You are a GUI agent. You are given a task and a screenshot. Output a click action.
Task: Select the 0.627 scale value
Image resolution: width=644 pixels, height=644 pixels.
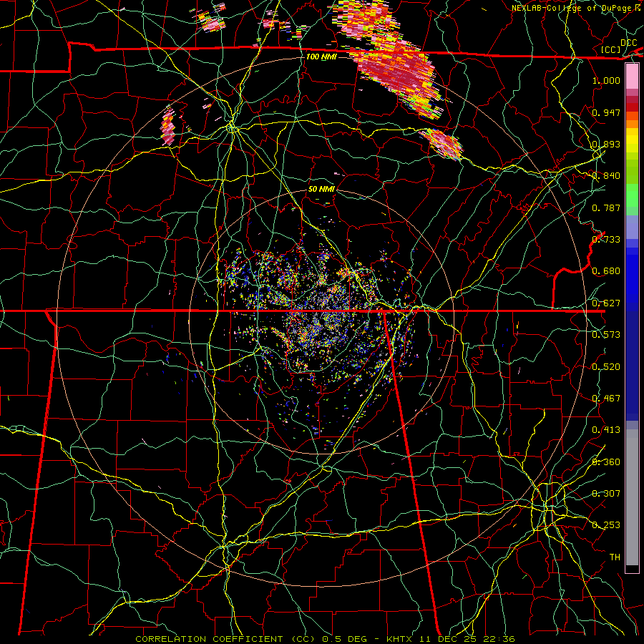pyautogui.click(x=606, y=303)
